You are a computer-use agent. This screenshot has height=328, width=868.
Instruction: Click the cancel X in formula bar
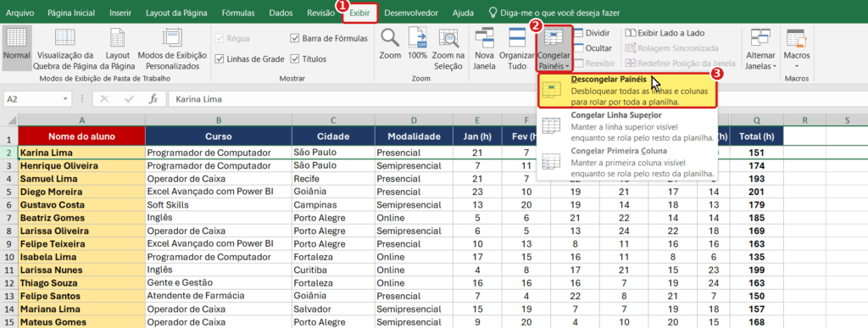[x=104, y=99]
